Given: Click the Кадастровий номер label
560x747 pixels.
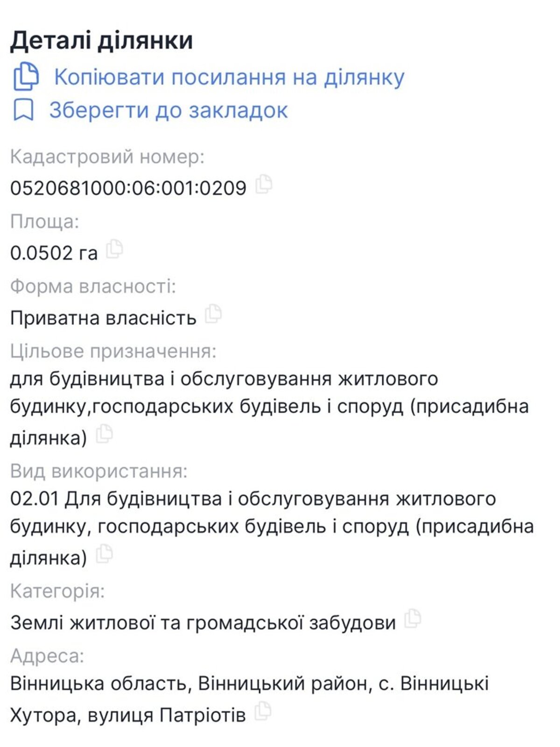Looking at the screenshot, I should tap(107, 157).
